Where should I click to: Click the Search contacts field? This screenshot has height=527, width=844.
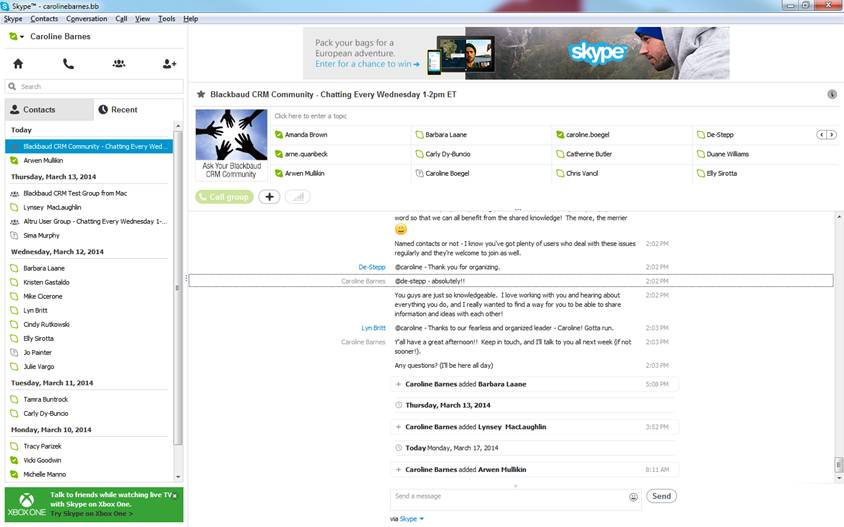tap(94, 86)
